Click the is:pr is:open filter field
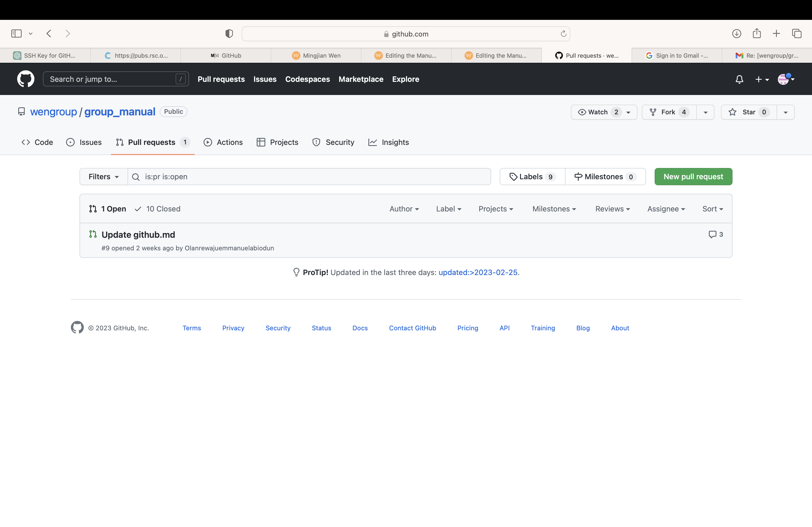Image resolution: width=812 pixels, height=527 pixels. click(309, 177)
